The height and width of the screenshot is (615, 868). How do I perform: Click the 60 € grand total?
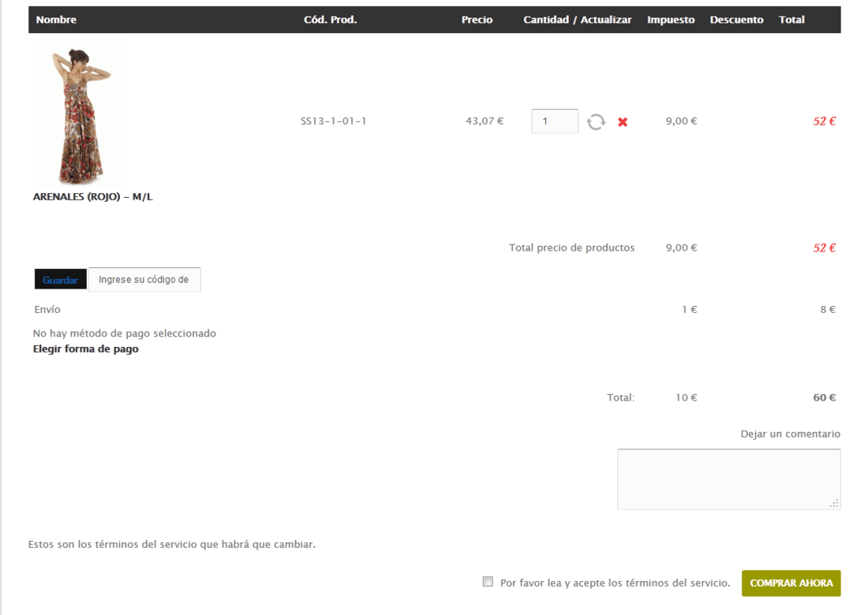[825, 397]
